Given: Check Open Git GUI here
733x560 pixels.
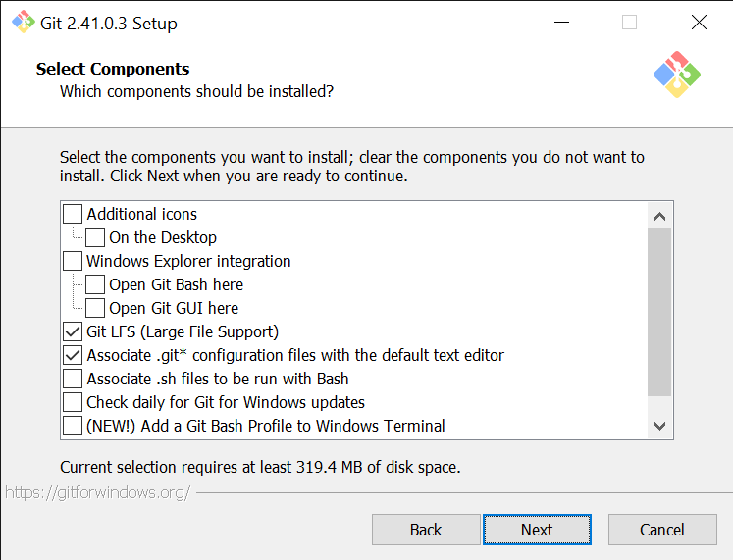Looking at the screenshot, I should pos(95,308).
